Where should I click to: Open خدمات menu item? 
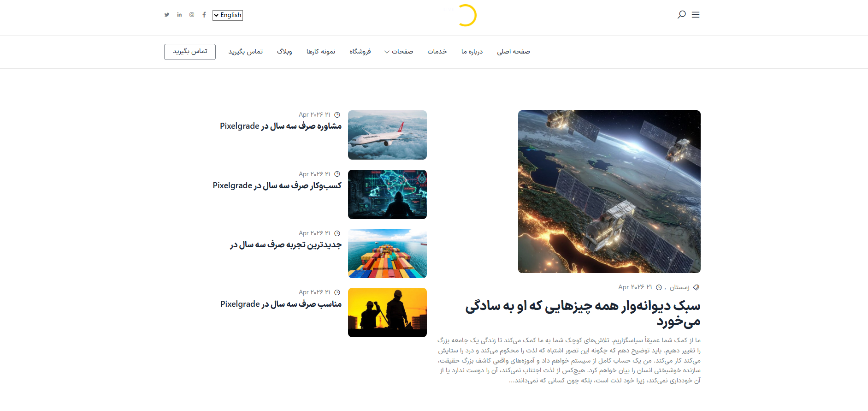(437, 52)
